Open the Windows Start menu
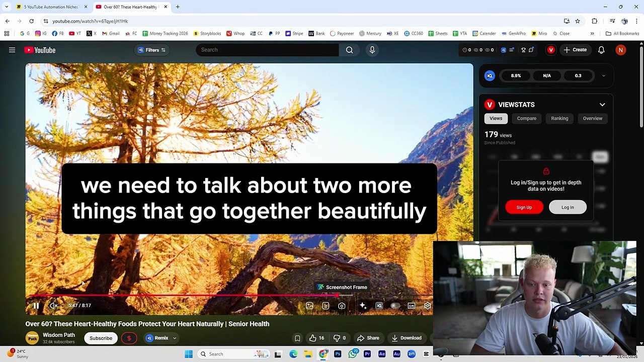Viewport: 644px width, 362px height. (189, 354)
